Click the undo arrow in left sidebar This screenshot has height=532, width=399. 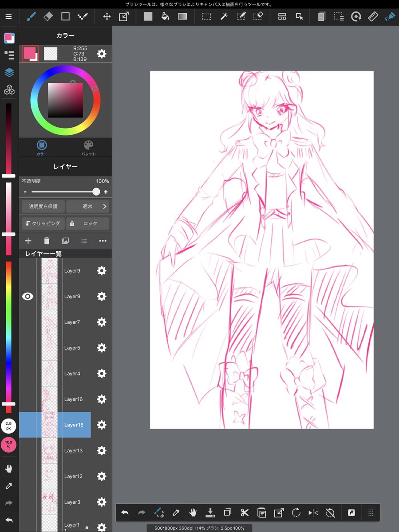point(9,520)
